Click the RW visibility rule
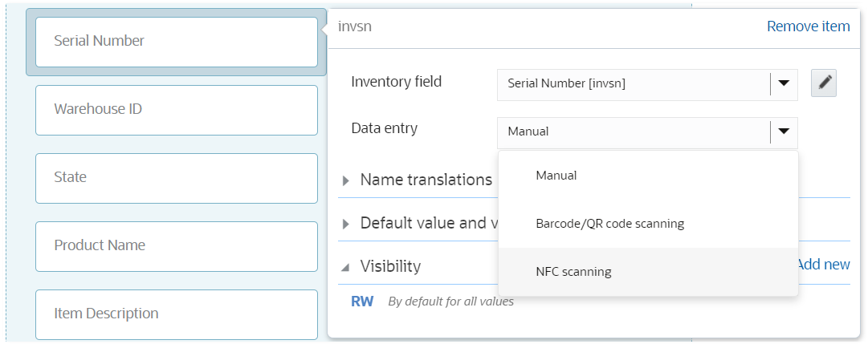 362,302
